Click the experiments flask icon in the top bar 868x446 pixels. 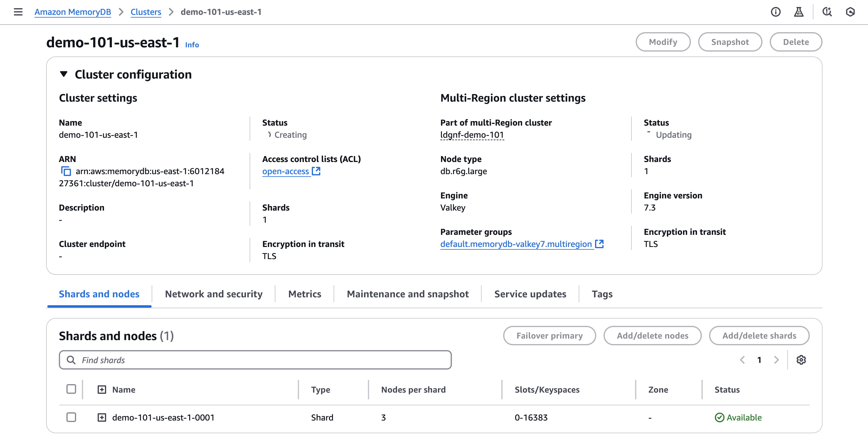(x=799, y=12)
